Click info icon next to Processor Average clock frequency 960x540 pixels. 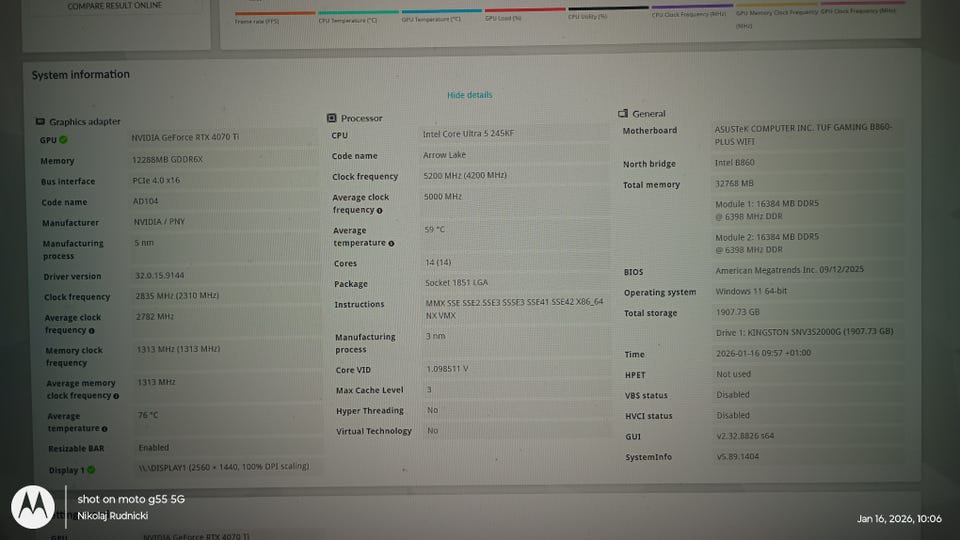pos(380,211)
